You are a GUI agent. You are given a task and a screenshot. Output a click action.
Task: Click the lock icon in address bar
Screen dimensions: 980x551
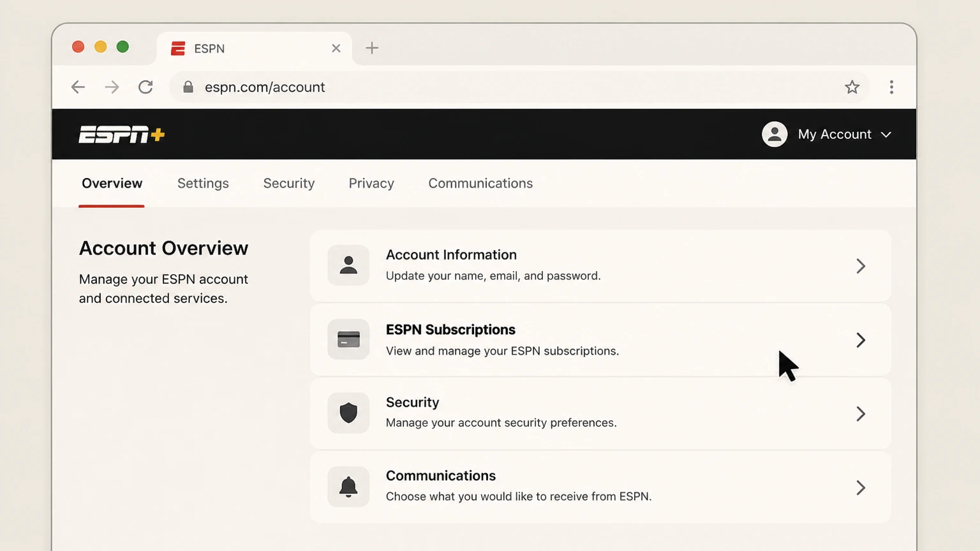(x=188, y=87)
